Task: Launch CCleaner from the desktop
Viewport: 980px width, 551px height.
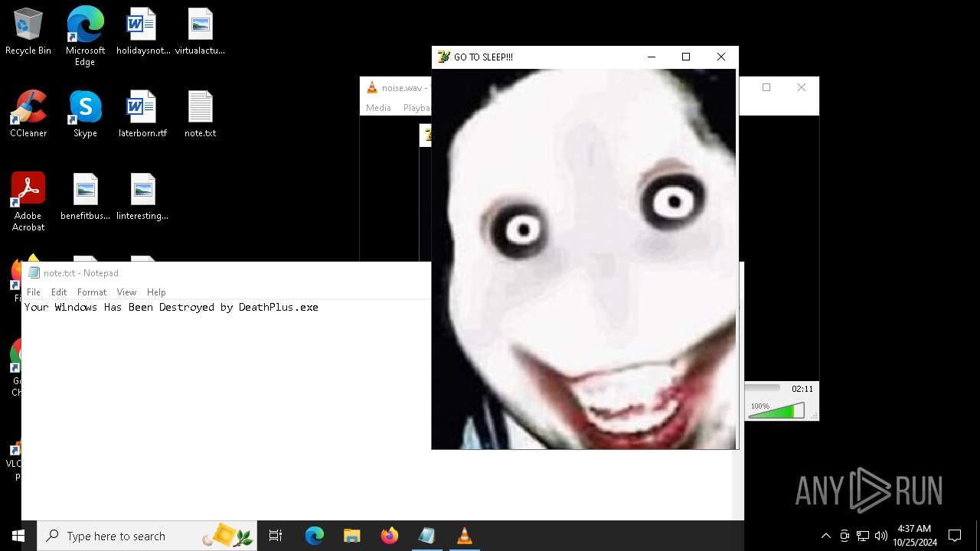Action: [x=28, y=114]
